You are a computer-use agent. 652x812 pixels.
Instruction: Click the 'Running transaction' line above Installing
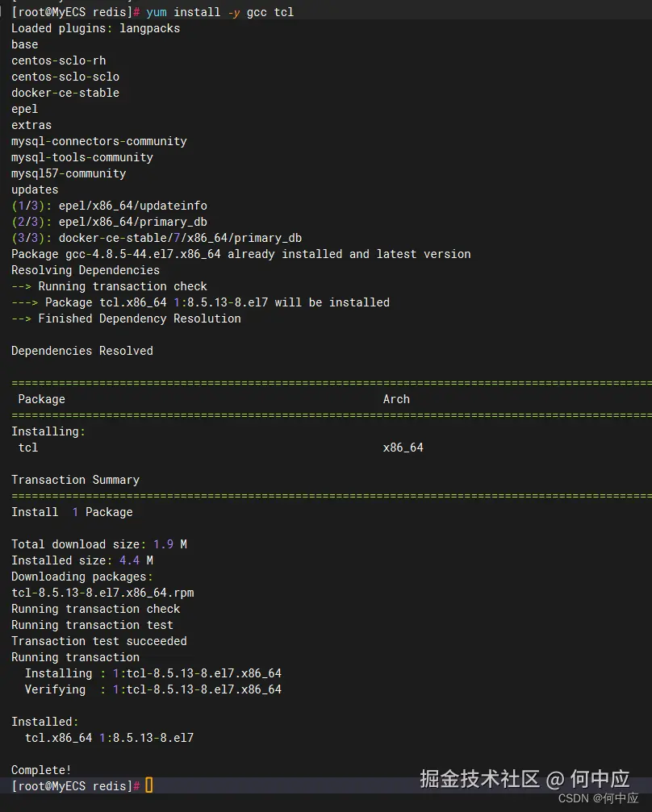pyautogui.click(x=75, y=656)
